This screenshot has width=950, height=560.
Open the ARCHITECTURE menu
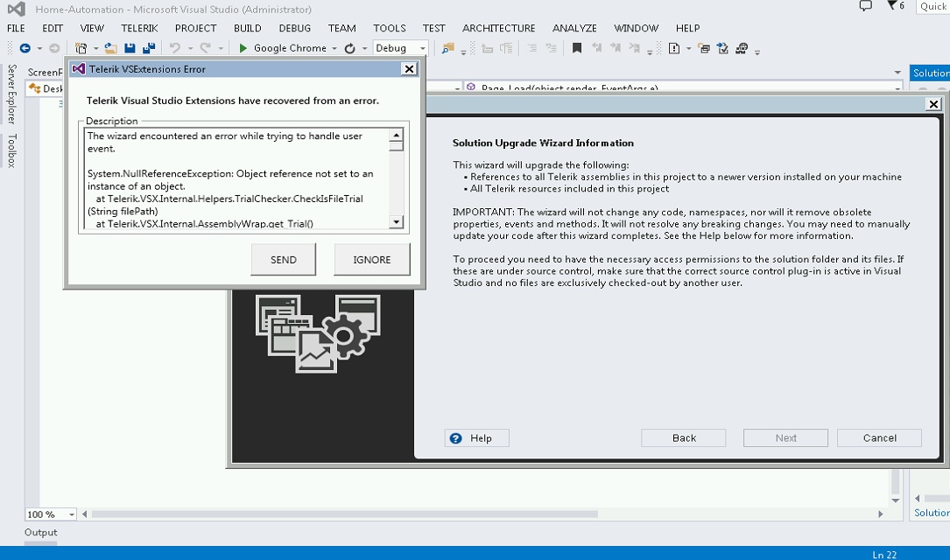tap(498, 29)
